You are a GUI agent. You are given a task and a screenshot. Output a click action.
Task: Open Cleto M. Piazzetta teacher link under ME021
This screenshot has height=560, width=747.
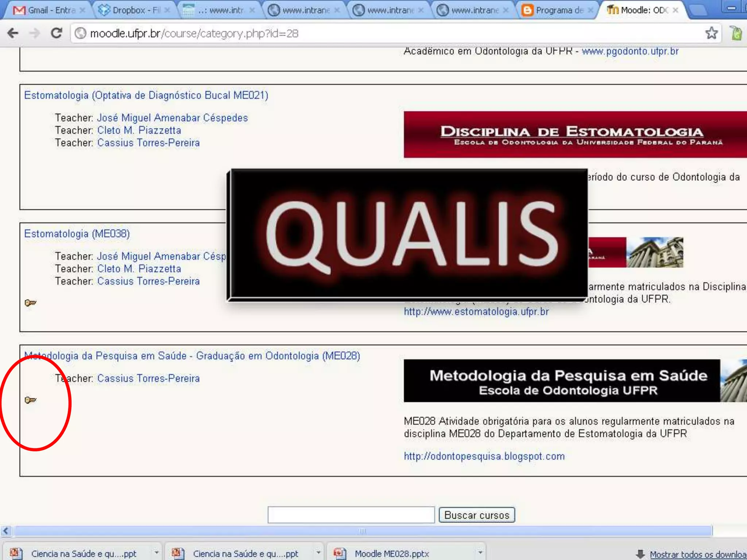(x=139, y=130)
